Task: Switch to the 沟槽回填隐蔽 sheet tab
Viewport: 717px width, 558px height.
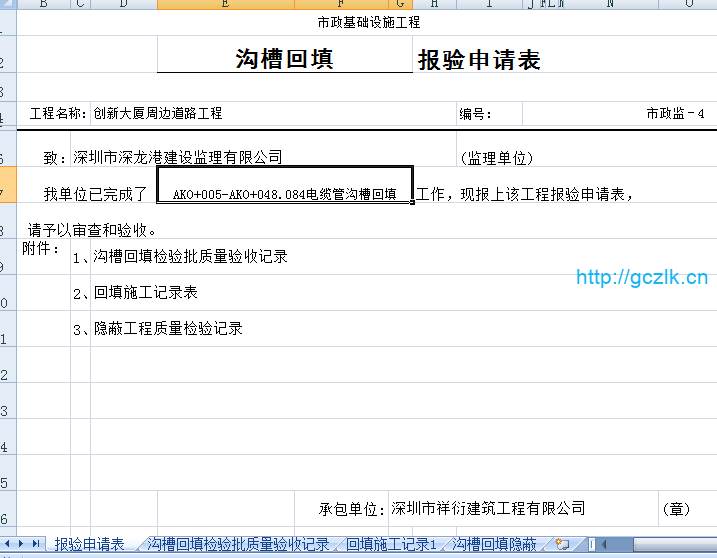Action: [x=494, y=544]
